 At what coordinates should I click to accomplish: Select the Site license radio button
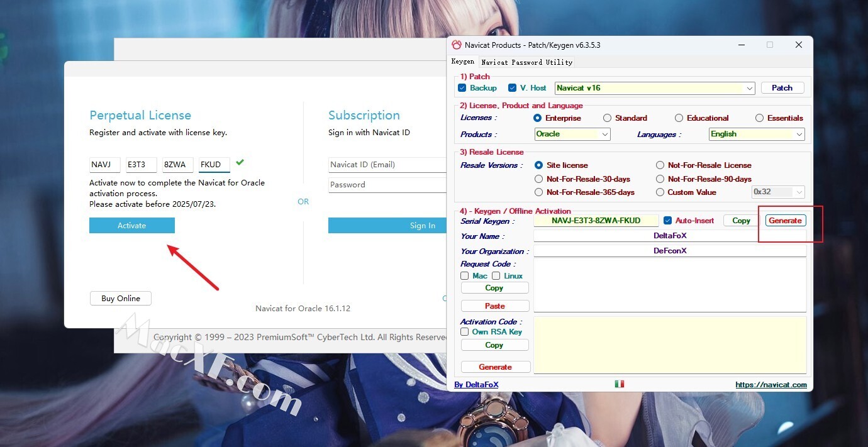[x=538, y=165]
